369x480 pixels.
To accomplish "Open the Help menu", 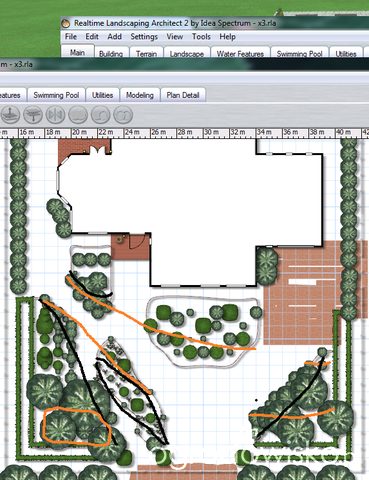I will click(227, 37).
